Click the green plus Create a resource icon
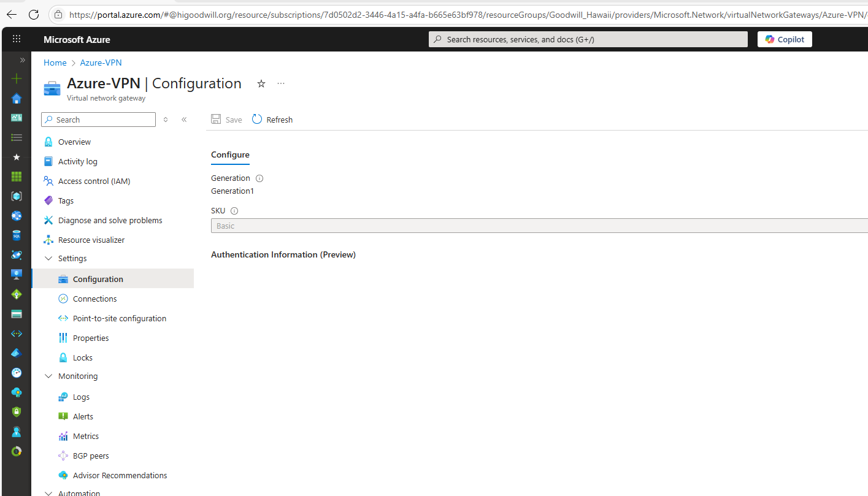Image resolution: width=868 pixels, height=496 pixels. coord(17,78)
